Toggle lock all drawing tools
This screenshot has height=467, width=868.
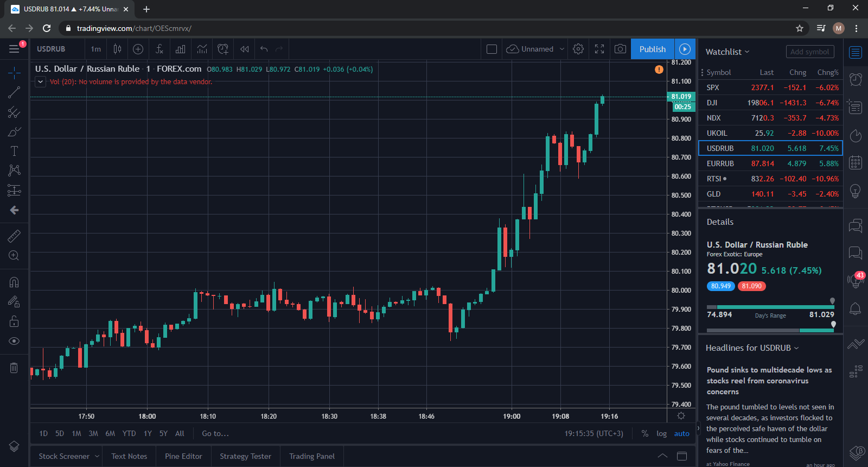click(14, 321)
